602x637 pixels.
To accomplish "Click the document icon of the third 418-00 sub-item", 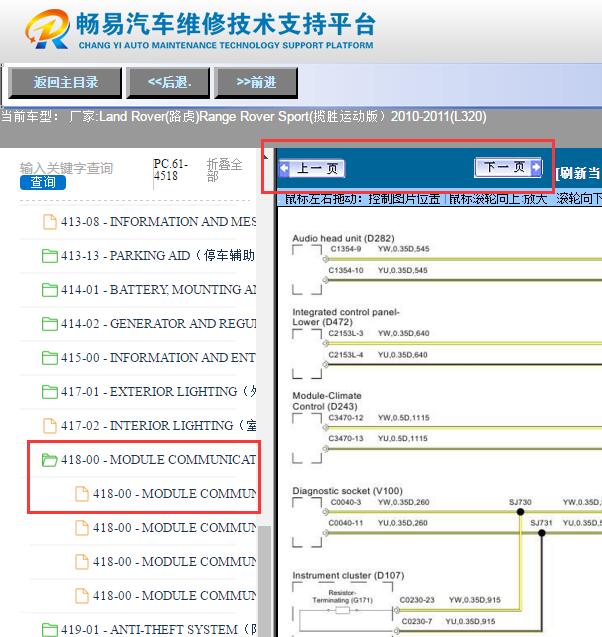I will 82,562.
